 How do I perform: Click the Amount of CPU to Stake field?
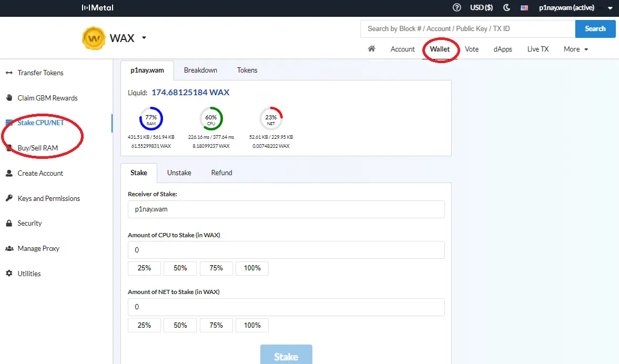coord(286,250)
